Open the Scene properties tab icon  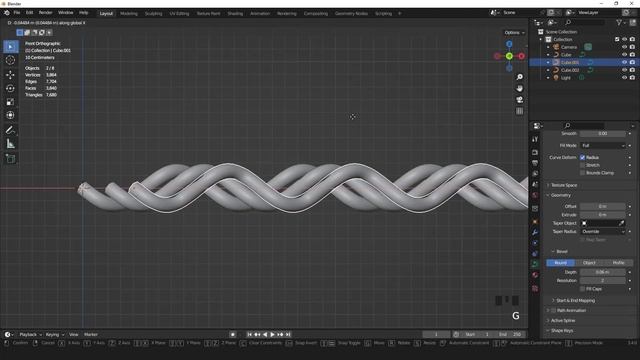[535, 184]
